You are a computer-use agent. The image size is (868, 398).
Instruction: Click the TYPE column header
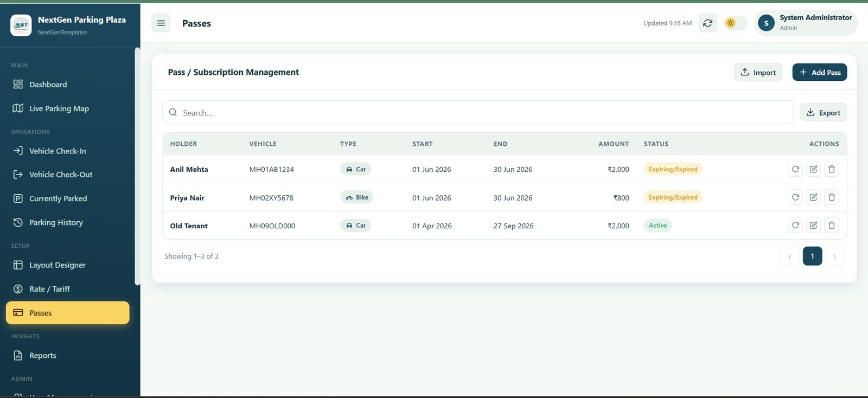click(348, 144)
